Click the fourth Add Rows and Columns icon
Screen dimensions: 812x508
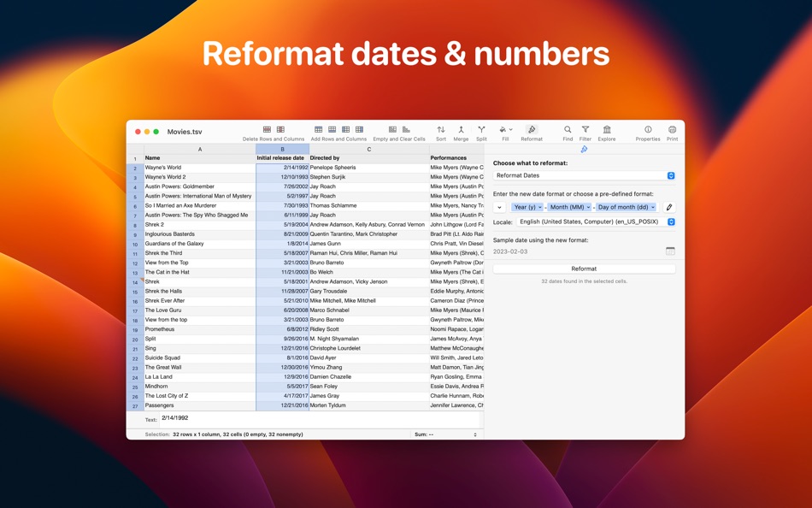coord(359,130)
